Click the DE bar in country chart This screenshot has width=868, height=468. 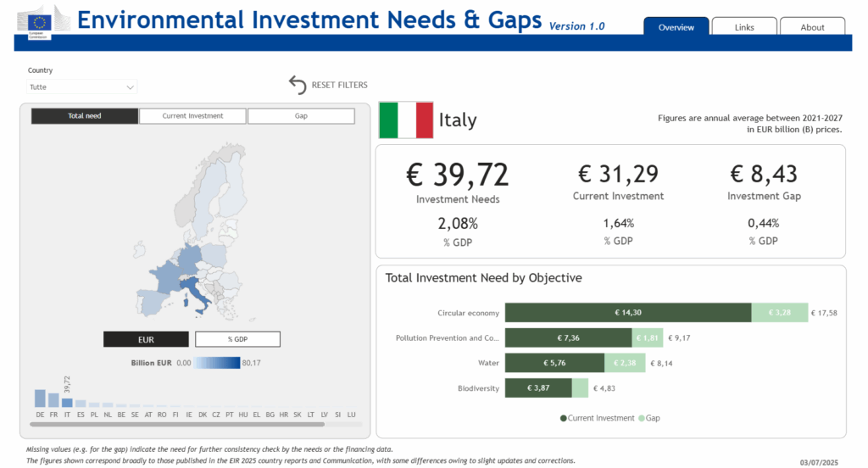[x=40, y=398]
